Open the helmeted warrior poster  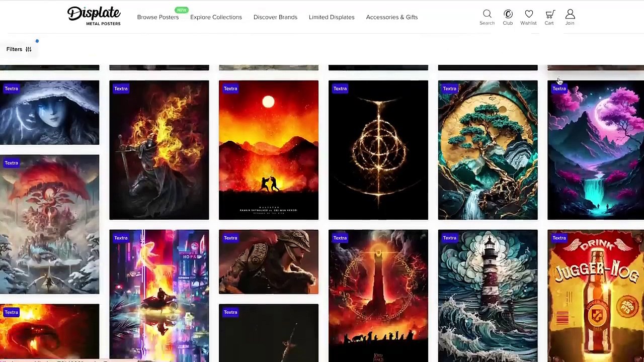point(269,262)
